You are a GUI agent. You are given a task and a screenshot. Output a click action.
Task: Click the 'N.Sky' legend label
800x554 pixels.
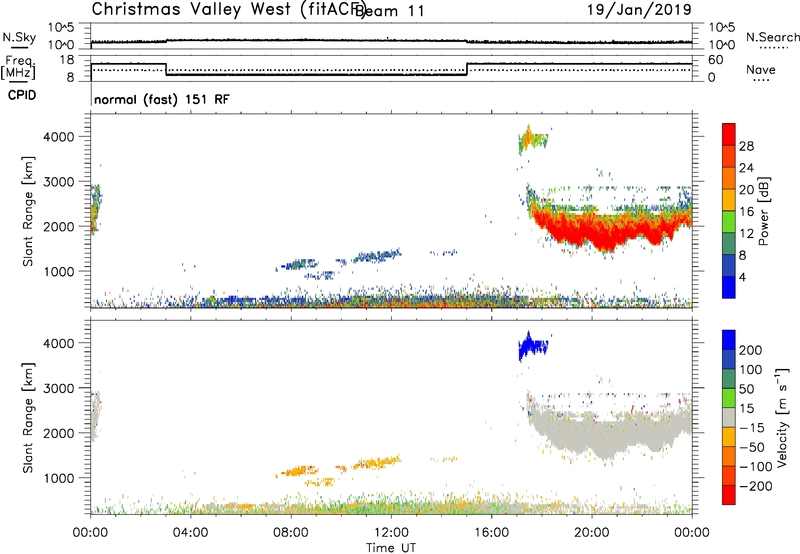(x=19, y=37)
